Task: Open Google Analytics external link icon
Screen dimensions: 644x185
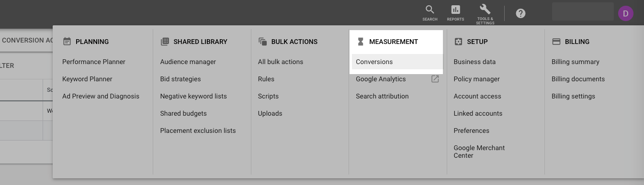Action: (x=435, y=79)
